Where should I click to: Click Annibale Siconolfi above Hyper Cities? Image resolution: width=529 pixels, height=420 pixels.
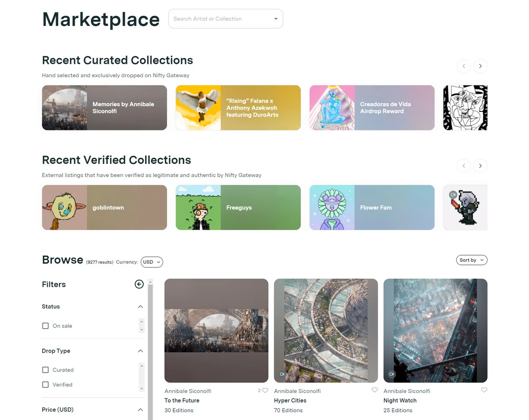(297, 391)
